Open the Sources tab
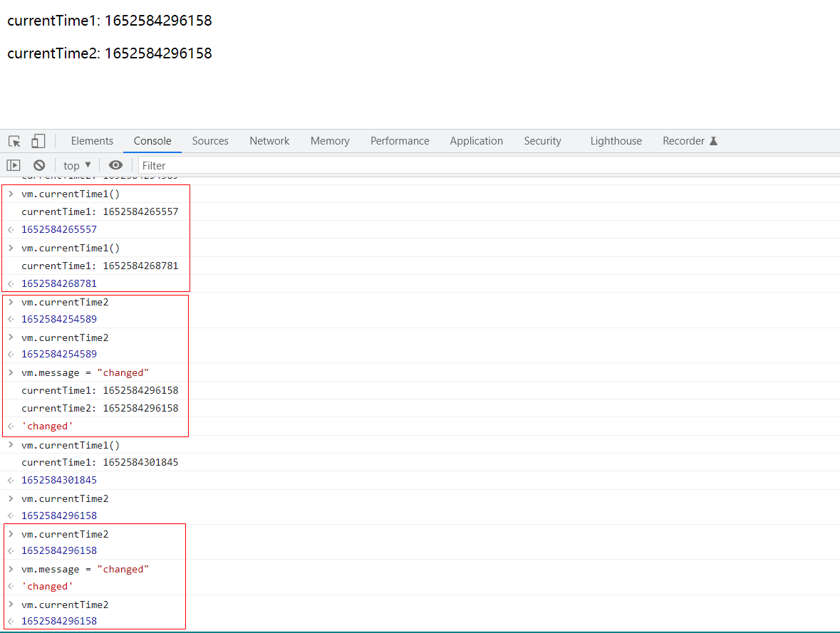 tap(210, 141)
